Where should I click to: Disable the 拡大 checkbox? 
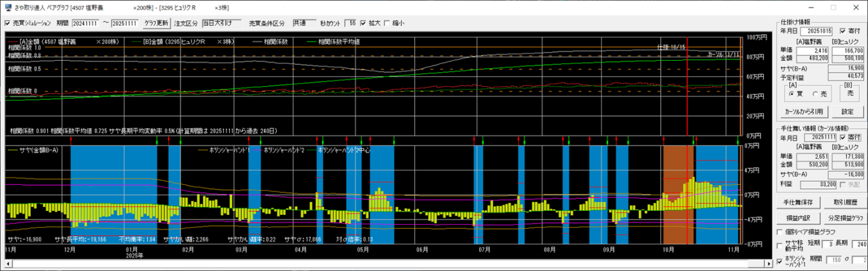click(363, 23)
